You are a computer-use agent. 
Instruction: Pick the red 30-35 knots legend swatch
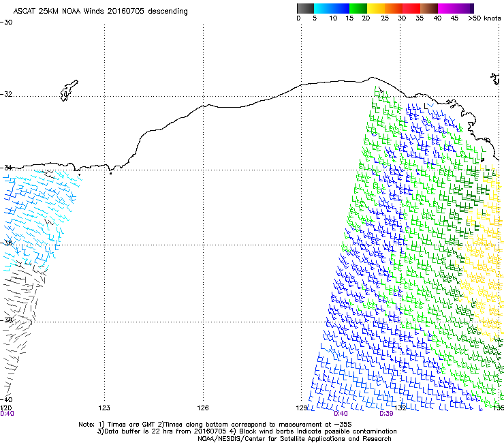411,8
